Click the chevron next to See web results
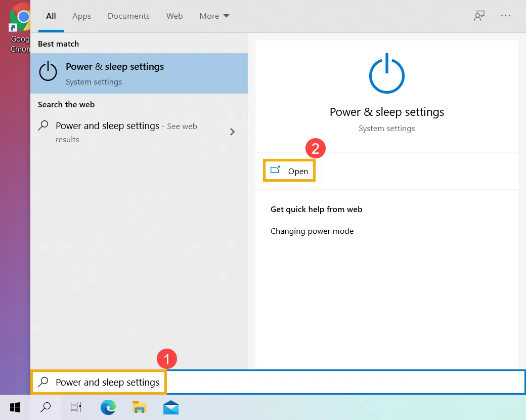This screenshot has width=526, height=420. pos(232,132)
